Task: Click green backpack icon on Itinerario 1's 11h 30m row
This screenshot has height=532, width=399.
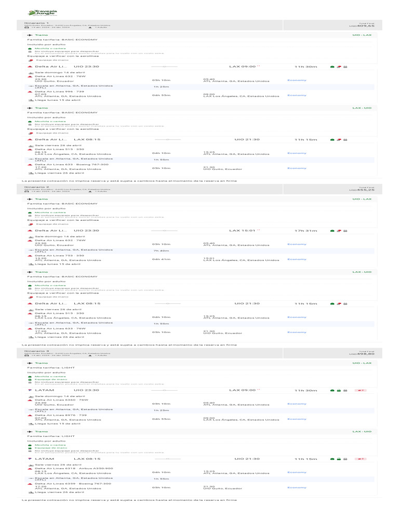Action: pyautogui.click(x=332, y=67)
